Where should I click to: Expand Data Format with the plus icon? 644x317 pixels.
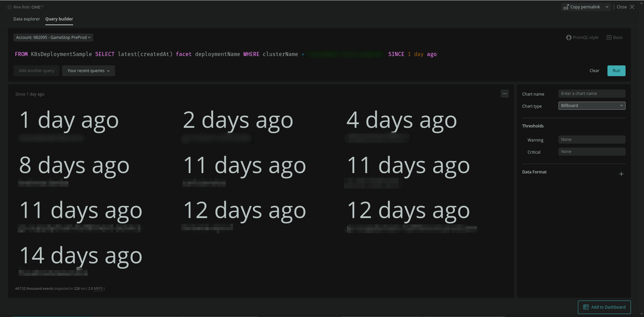(x=621, y=174)
